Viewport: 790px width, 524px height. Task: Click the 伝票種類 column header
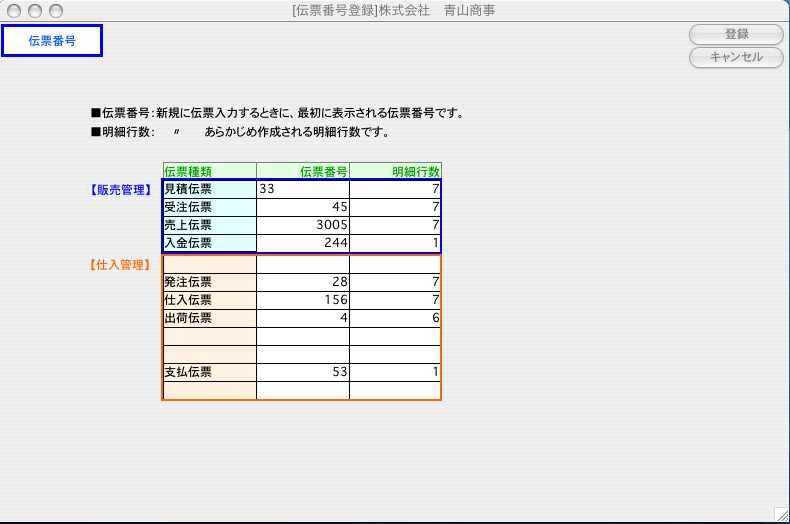click(x=209, y=171)
